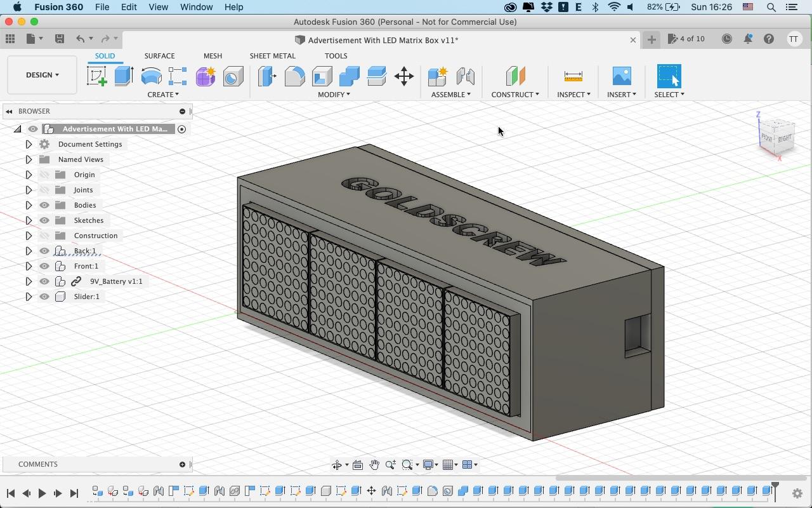
Task: Select the Create Sketch tool
Action: click(96, 77)
